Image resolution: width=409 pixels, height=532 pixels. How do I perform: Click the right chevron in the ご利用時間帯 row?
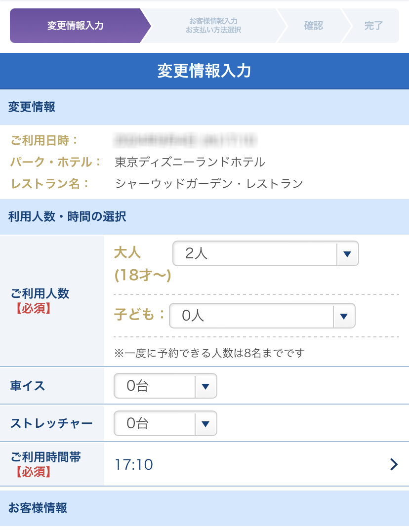[x=394, y=464]
